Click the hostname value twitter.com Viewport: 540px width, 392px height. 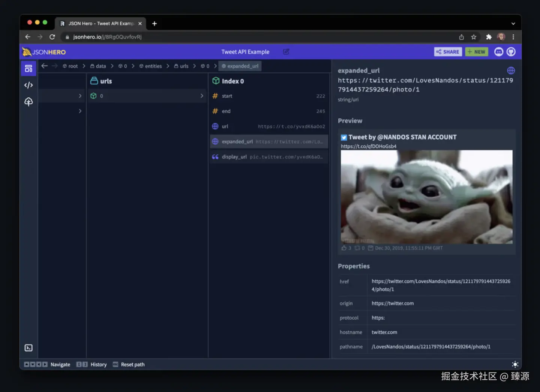(384, 332)
